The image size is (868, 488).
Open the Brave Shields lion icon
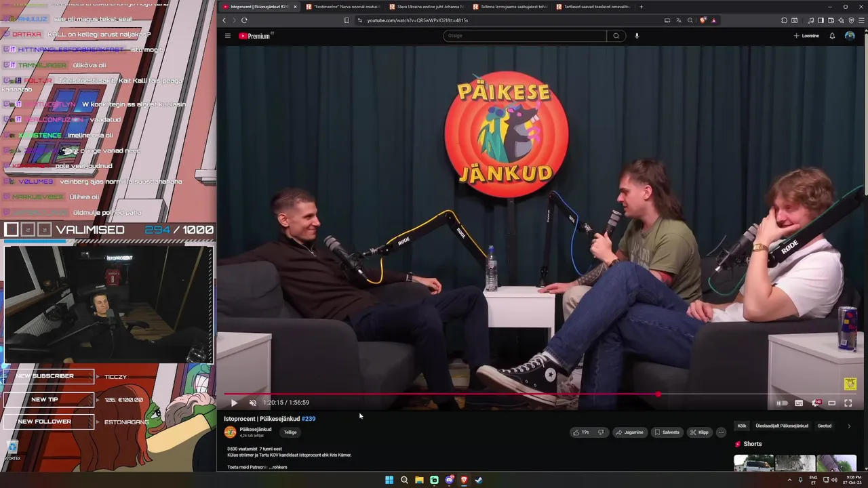coord(703,20)
